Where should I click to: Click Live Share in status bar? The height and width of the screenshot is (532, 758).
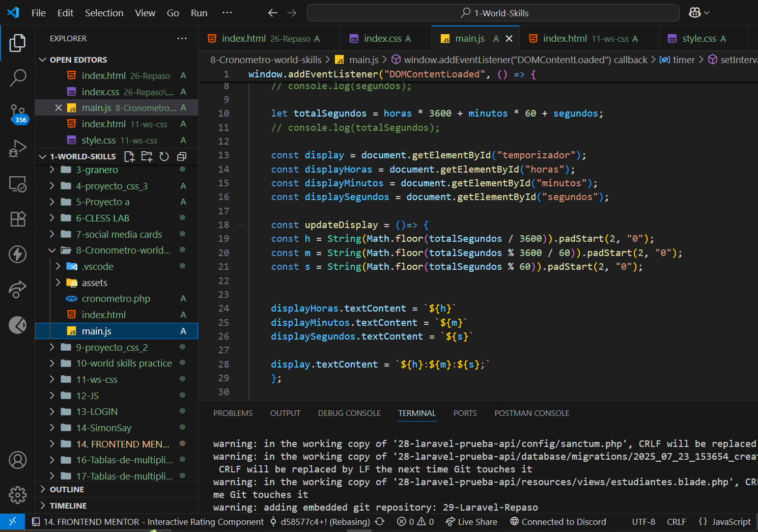coord(471,522)
